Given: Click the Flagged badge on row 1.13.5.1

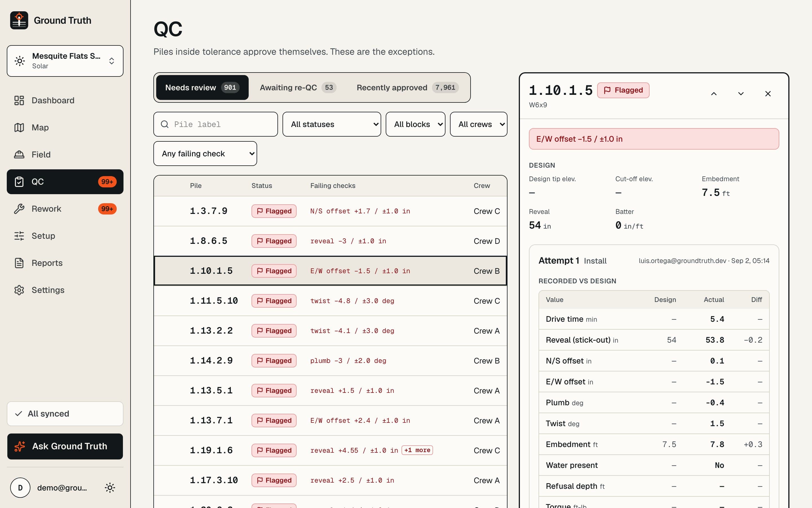Looking at the screenshot, I should pos(274,390).
